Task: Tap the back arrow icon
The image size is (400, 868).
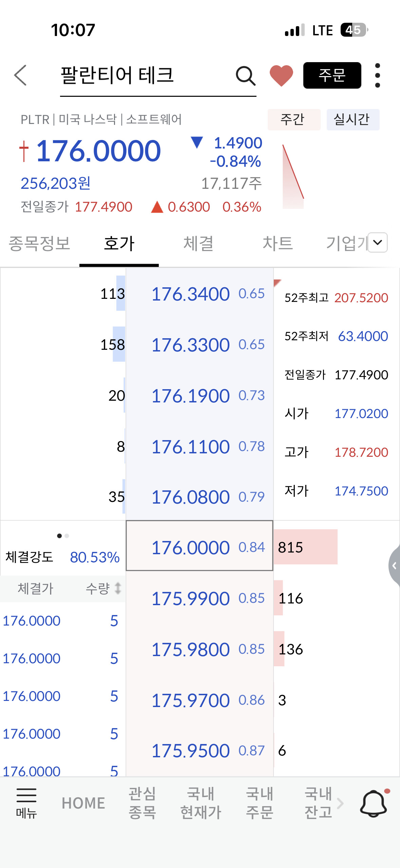Action: [x=21, y=75]
